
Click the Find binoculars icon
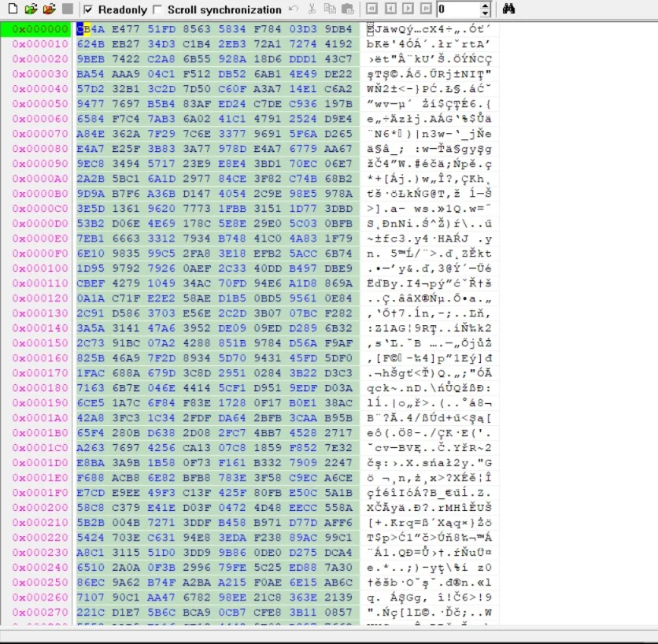coord(508,9)
